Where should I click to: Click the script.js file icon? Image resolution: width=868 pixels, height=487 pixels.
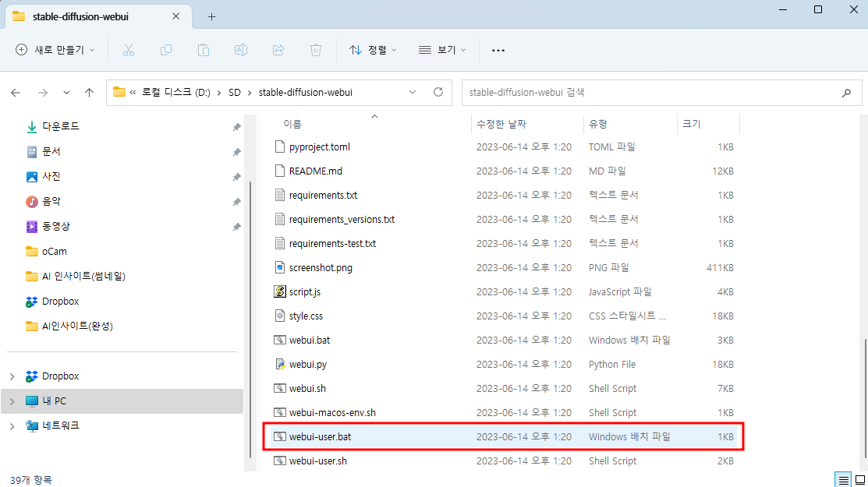pyautogui.click(x=280, y=291)
